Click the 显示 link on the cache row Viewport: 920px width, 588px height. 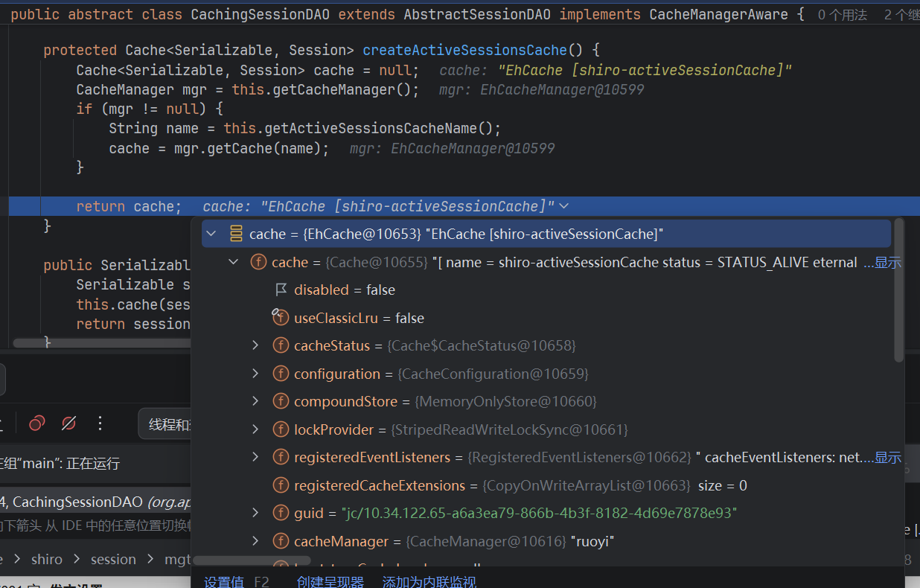tap(887, 262)
